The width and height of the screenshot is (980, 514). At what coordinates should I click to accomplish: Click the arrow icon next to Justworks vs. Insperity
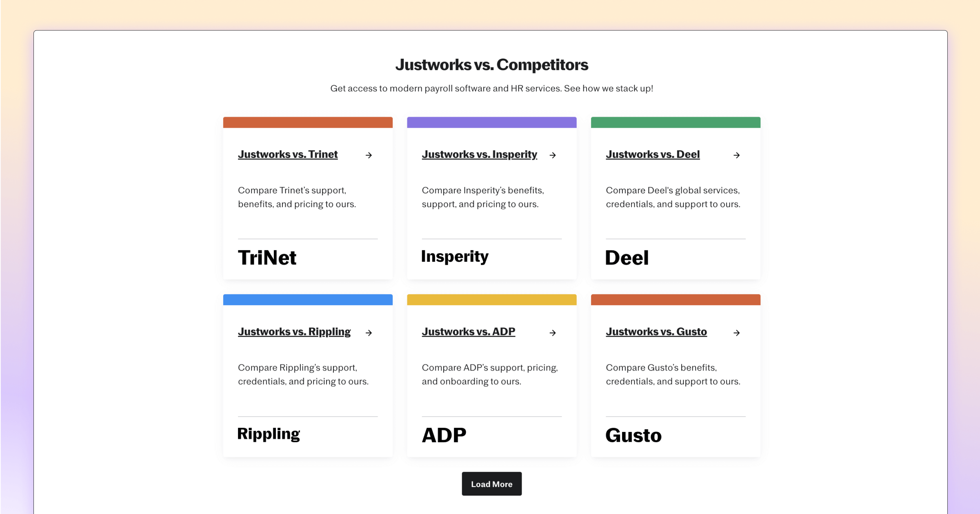tap(553, 155)
